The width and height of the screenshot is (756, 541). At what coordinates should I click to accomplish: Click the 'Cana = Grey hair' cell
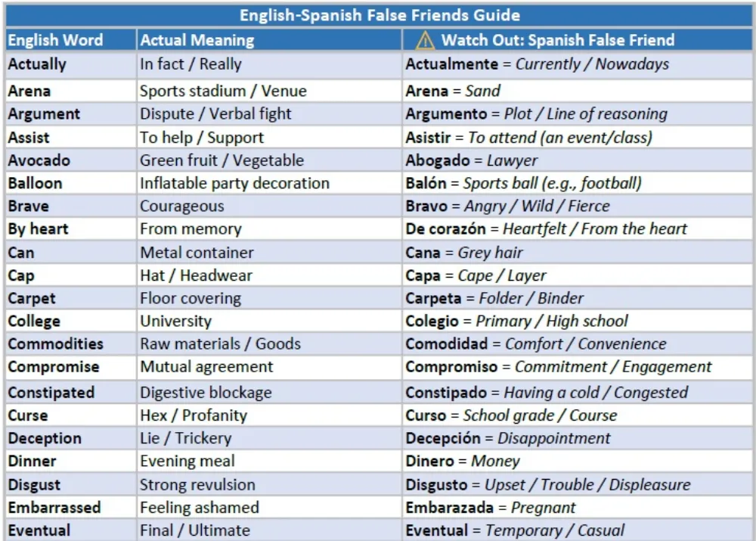coord(577,253)
